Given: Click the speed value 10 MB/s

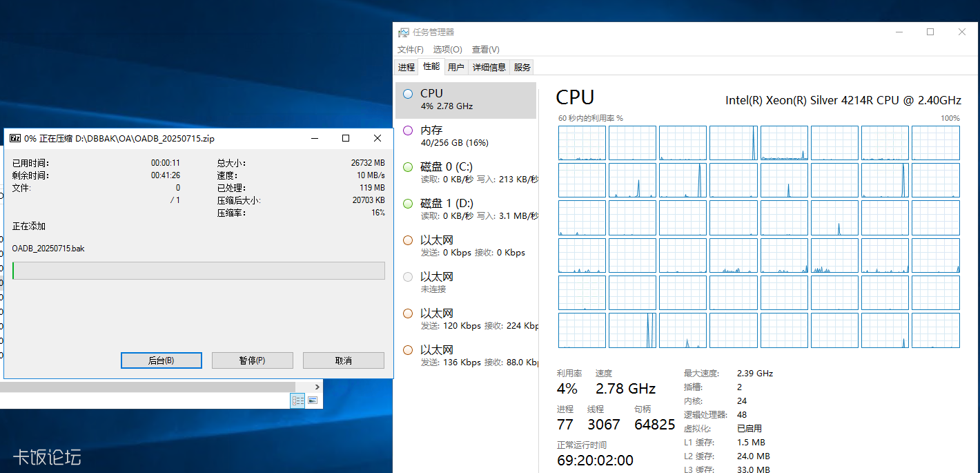Looking at the screenshot, I should [371, 175].
